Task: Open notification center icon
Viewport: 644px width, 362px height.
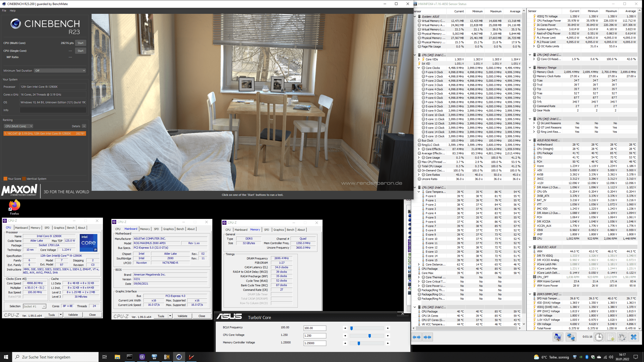Action: pyautogui.click(x=636, y=357)
